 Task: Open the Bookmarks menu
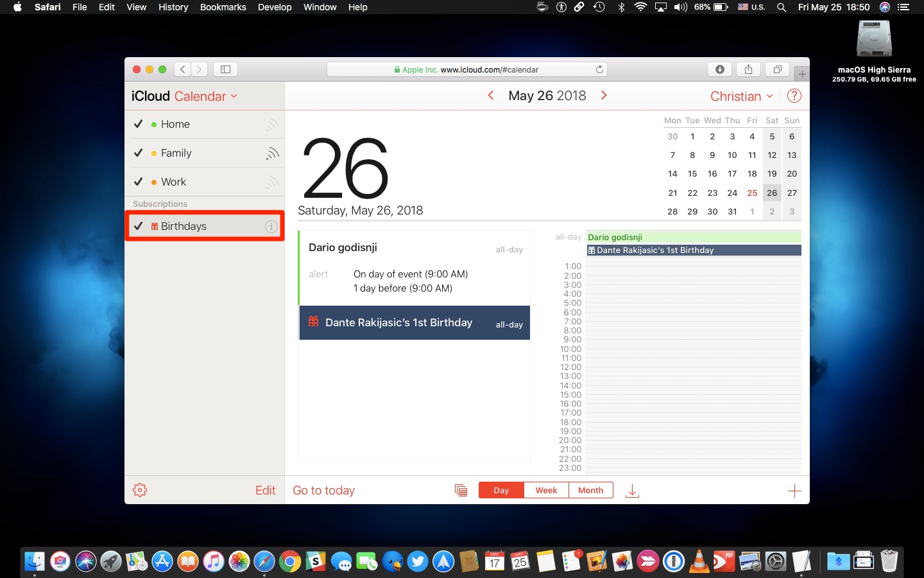point(223,7)
